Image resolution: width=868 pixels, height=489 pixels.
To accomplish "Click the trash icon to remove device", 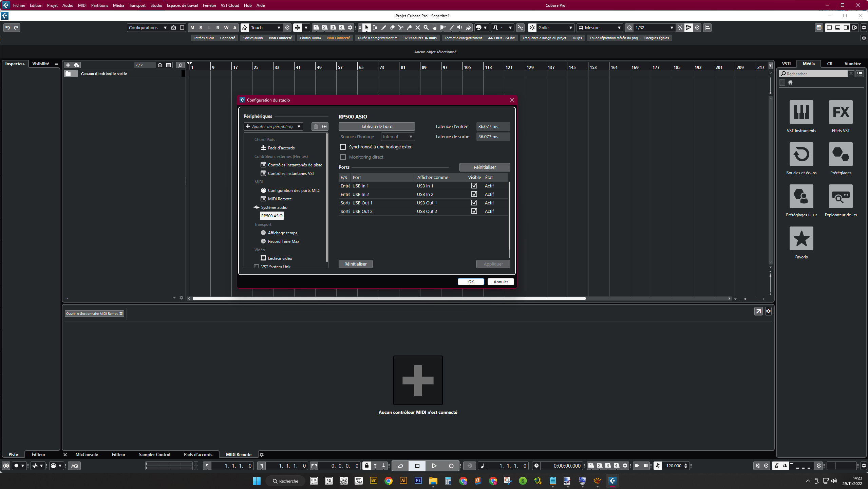I will 316,126.
